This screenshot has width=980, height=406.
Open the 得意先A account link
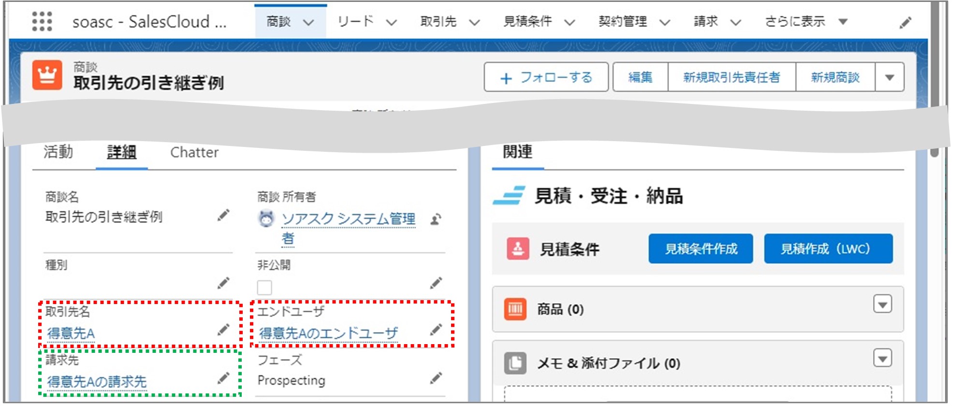71,333
